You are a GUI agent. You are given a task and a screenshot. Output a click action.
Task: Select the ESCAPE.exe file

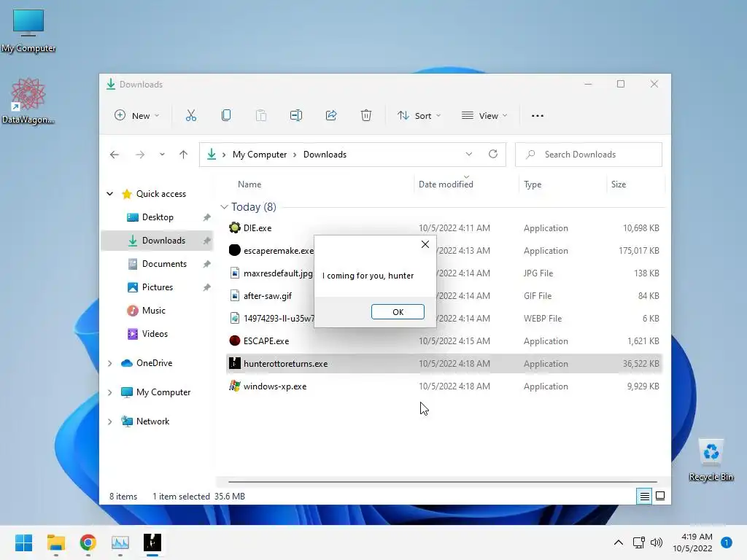click(x=444, y=341)
